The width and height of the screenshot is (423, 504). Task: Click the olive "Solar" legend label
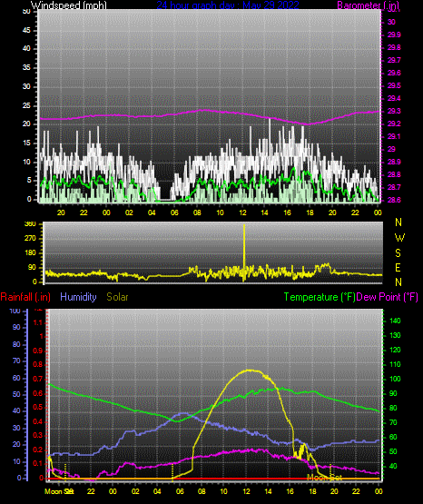117,297
